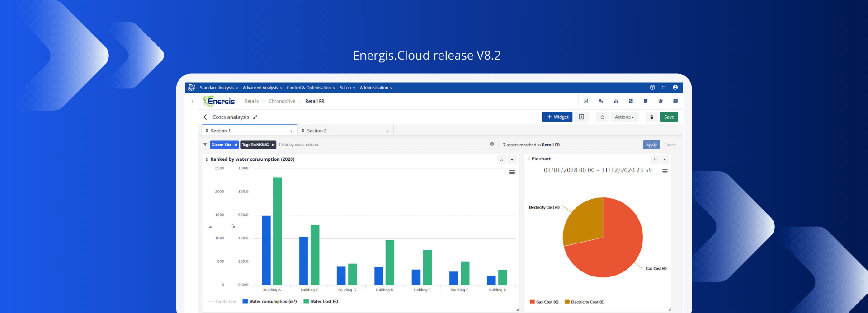
Task: Open the comments chat toolbar icon
Action: pos(675,101)
